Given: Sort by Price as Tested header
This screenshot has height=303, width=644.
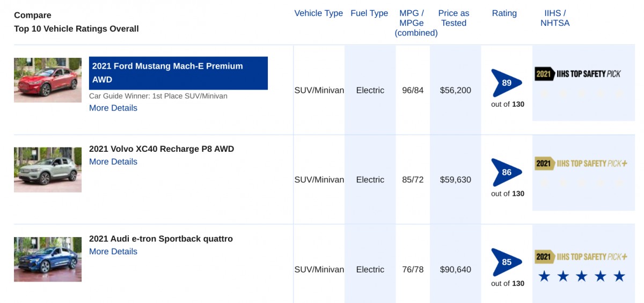Looking at the screenshot, I should [453, 18].
